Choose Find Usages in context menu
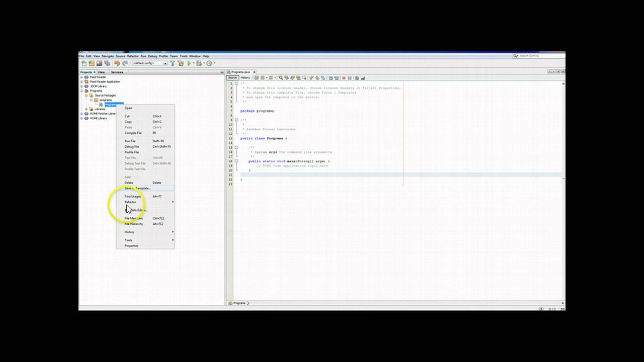The image size is (644, 362). click(x=145, y=197)
